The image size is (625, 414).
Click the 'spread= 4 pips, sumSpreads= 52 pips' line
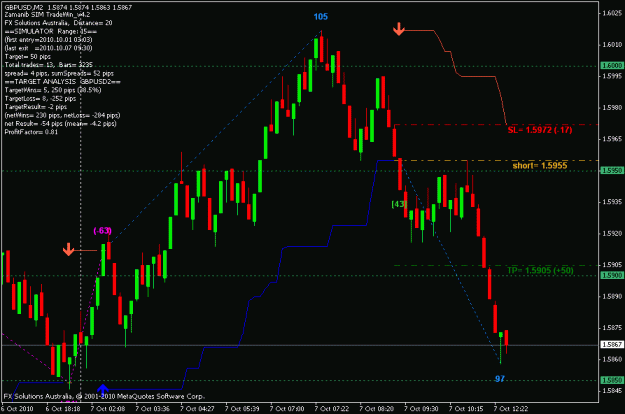[59, 73]
